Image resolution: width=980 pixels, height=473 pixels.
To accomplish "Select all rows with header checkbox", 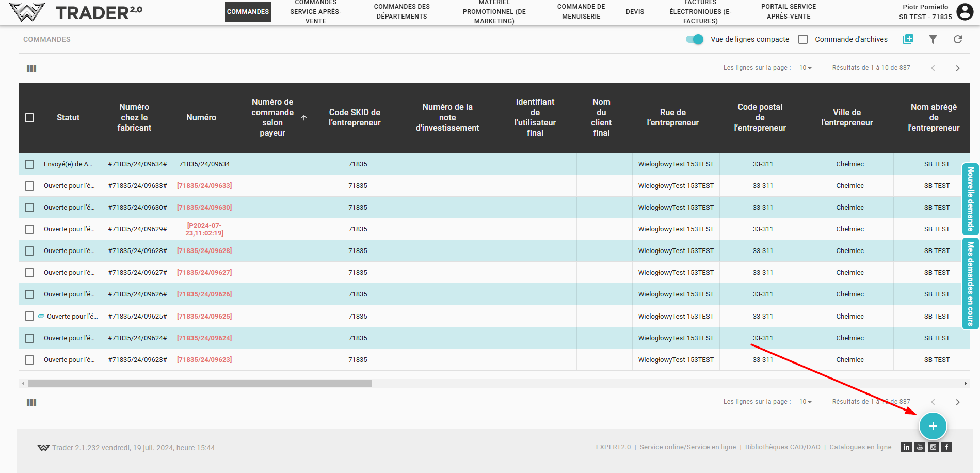I will click(29, 118).
